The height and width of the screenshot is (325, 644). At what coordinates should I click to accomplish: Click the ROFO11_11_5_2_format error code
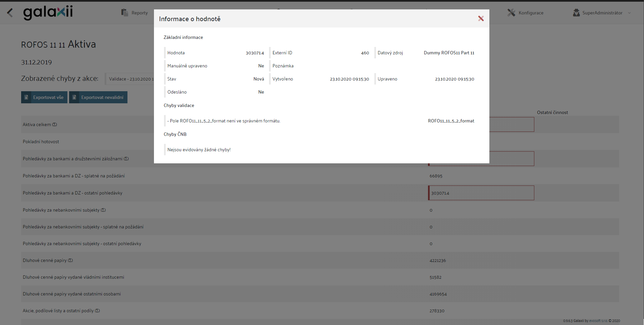click(451, 121)
